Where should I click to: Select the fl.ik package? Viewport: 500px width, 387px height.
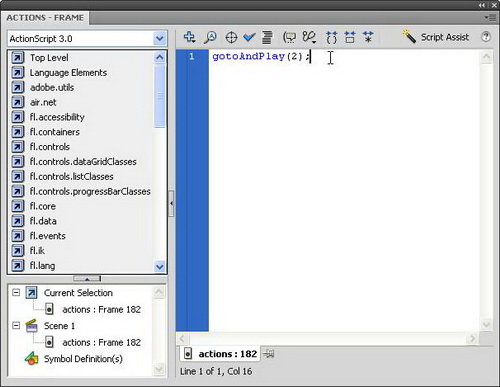[x=37, y=251]
